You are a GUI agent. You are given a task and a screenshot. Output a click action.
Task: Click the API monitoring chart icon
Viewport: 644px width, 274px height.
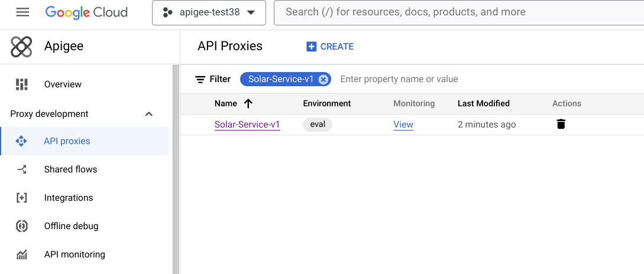click(x=21, y=255)
